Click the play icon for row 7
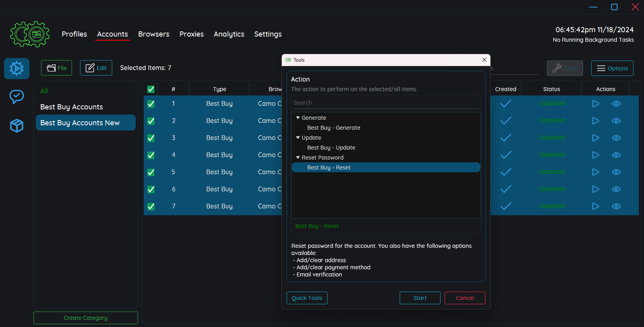The width and height of the screenshot is (644, 327). pyautogui.click(x=595, y=206)
